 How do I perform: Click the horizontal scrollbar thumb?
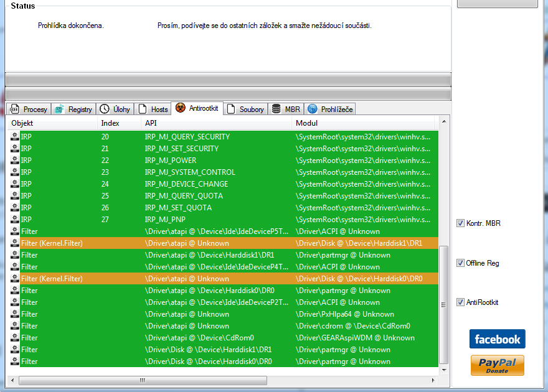tap(143, 380)
